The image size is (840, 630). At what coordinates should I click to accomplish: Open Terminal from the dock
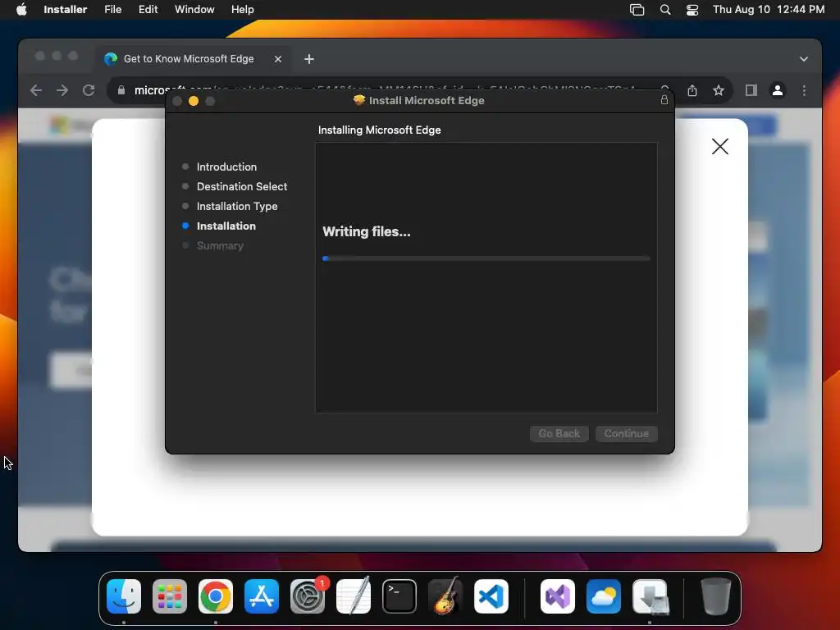tap(399, 596)
